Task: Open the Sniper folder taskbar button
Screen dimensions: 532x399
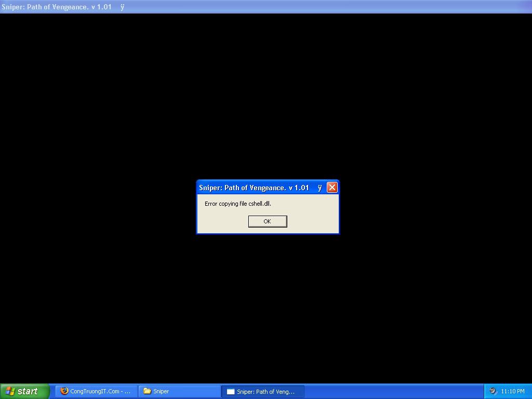Action: click(x=179, y=391)
